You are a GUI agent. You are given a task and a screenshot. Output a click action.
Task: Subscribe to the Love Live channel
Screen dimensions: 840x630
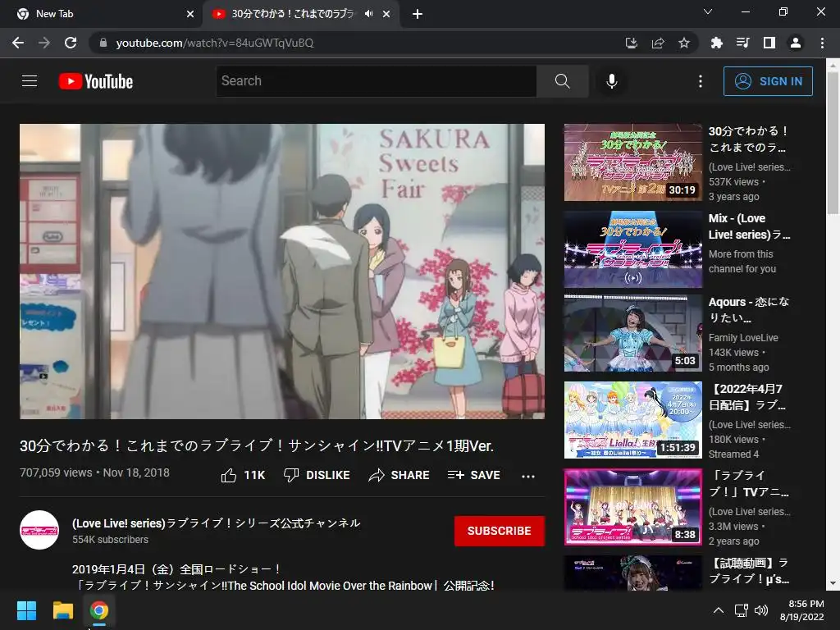(500, 531)
